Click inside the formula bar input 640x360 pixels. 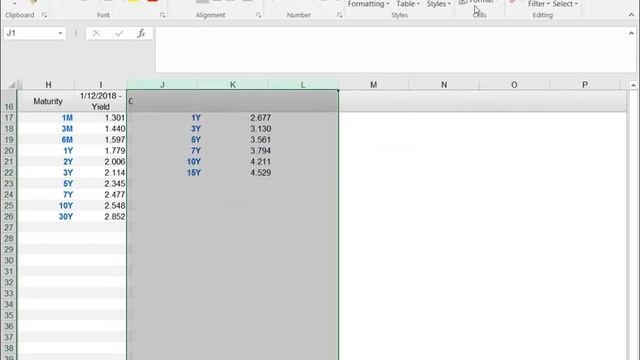[x=391, y=50]
